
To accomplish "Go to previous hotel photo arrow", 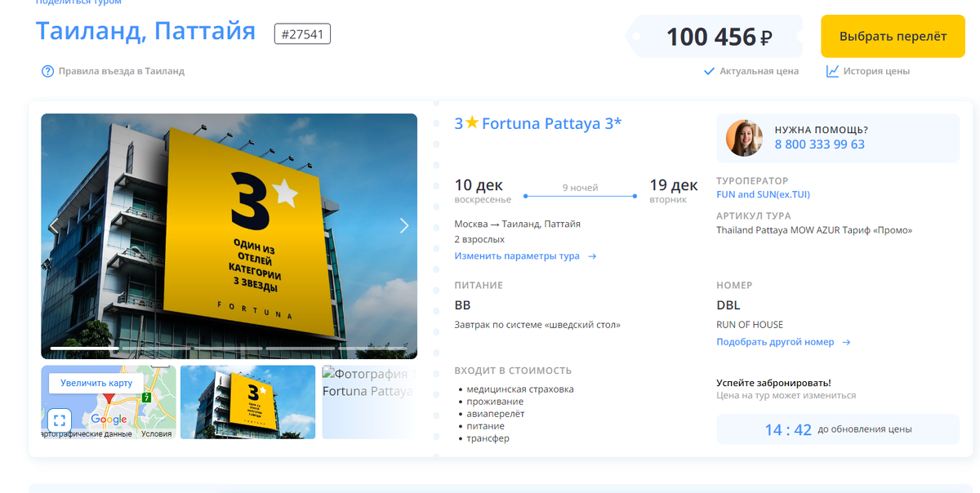I will 54,226.
